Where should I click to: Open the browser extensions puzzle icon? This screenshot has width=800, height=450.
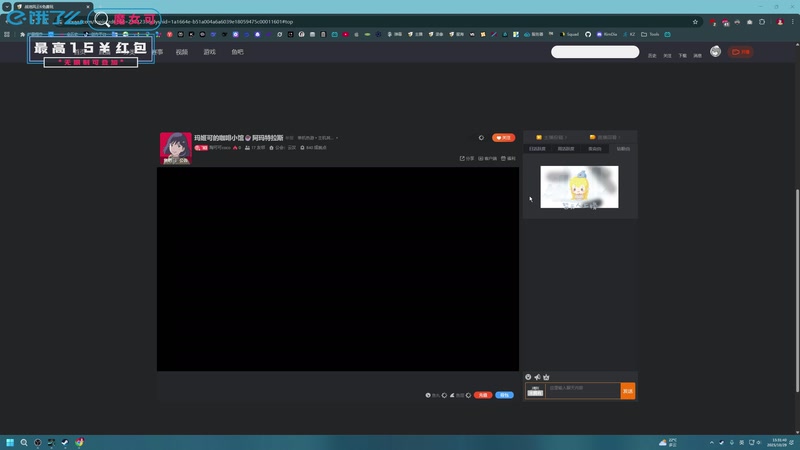point(762,22)
